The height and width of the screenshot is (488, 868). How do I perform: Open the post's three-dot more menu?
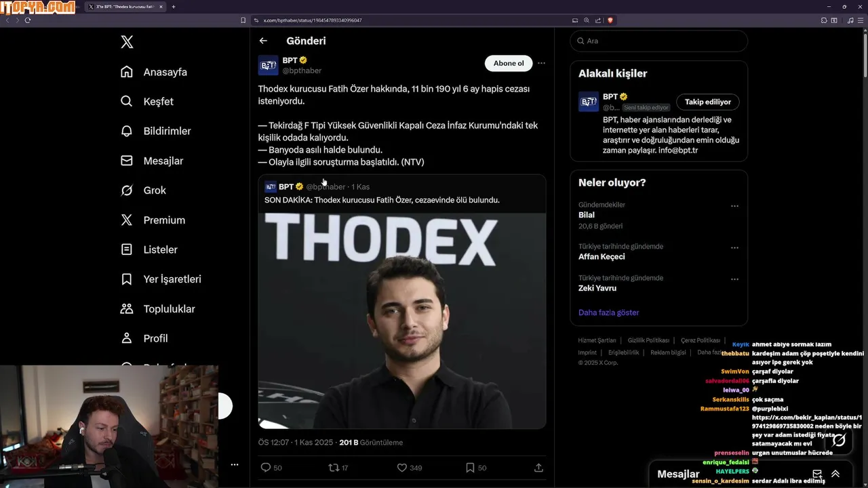541,63
